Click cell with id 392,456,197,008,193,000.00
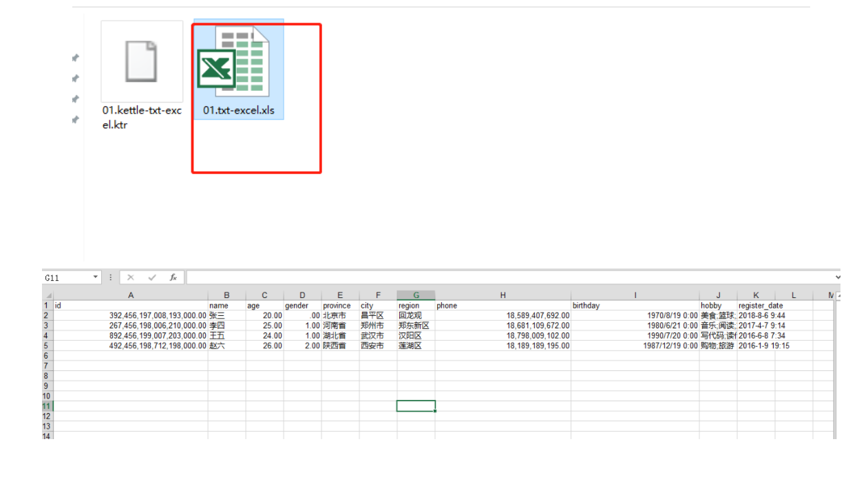Image resolution: width=868 pixels, height=477 pixels. tap(131, 315)
